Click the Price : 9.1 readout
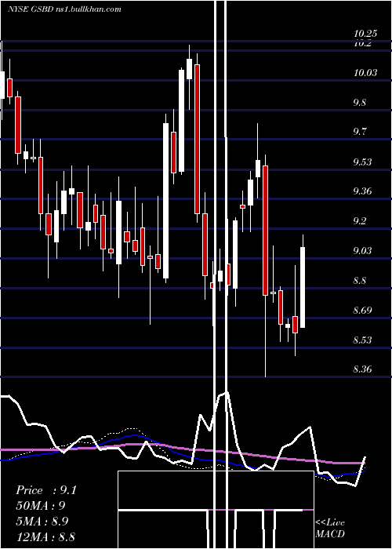Screen dimensions: 392x549 point(46,490)
